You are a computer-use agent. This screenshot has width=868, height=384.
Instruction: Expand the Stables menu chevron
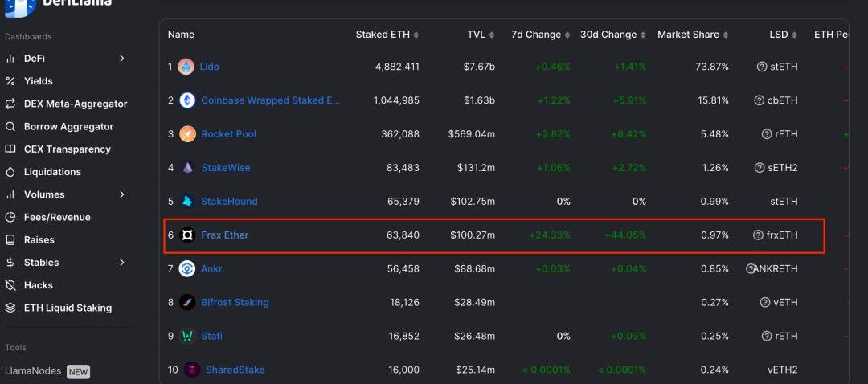point(122,263)
